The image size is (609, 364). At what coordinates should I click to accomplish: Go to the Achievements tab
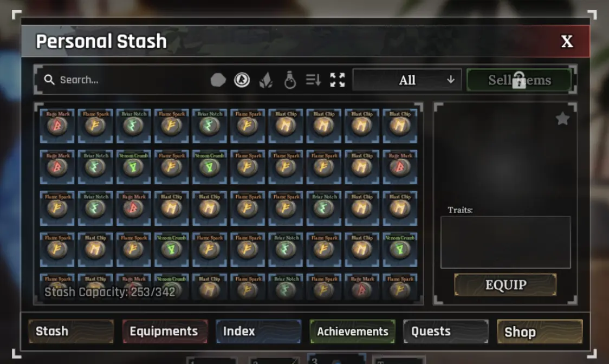tap(352, 331)
